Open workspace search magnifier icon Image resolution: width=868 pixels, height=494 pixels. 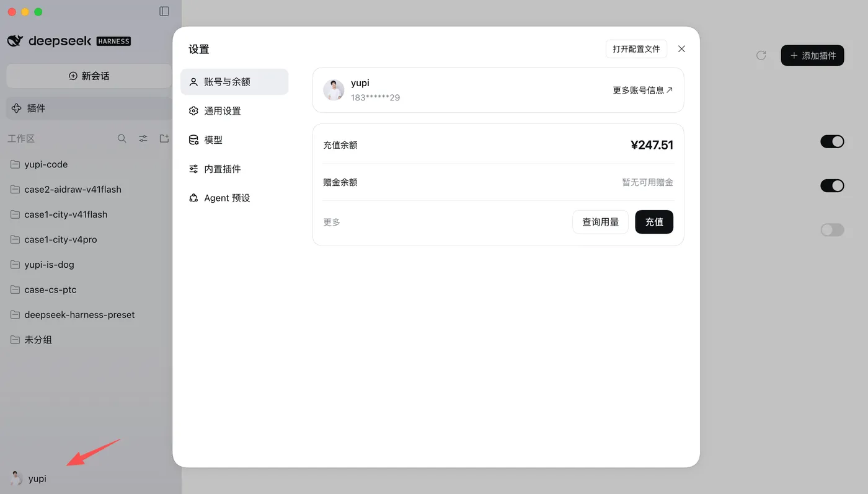[122, 139]
